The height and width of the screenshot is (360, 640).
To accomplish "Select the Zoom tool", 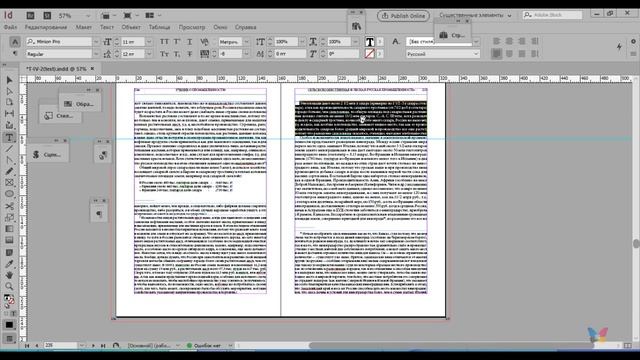I will pyautogui.click(x=9, y=287).
